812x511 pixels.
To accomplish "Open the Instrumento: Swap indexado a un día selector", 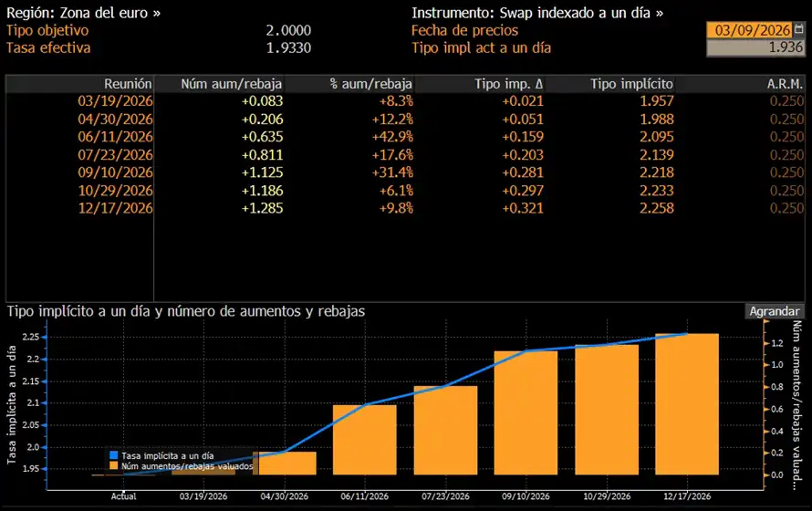I will [537, 13].
